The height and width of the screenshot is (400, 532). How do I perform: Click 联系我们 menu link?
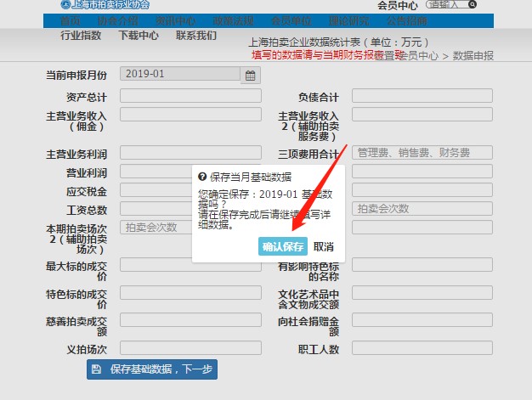click(x=196, y=36)
